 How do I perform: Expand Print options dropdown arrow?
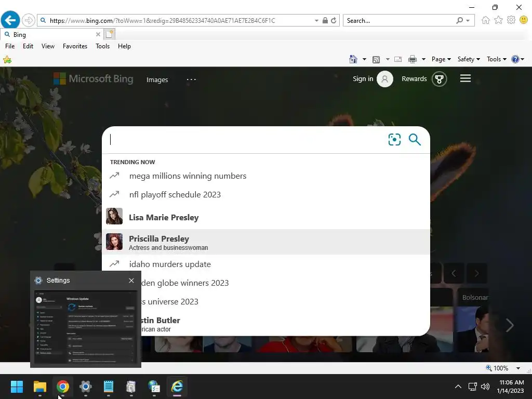pyautogui.click(x=423, y=59)
